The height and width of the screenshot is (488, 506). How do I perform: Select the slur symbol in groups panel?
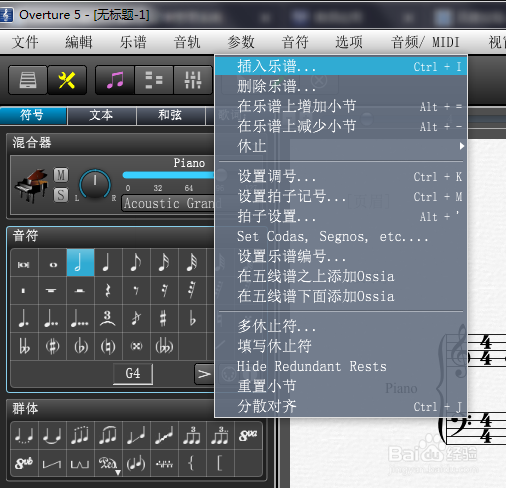click(x=52, y=435)
